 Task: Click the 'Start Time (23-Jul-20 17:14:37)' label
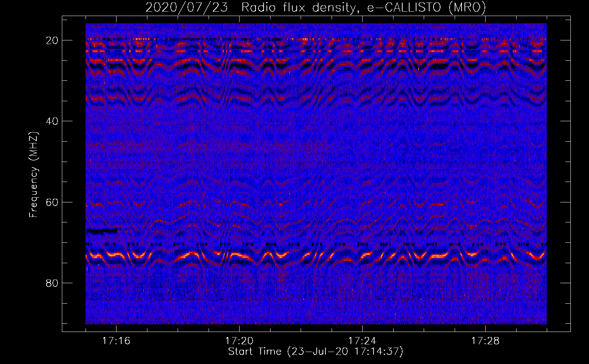[x=316, y=352]
